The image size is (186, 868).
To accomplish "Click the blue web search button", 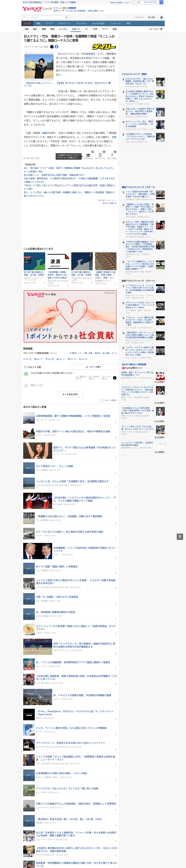I will click(x=161, y=2).
